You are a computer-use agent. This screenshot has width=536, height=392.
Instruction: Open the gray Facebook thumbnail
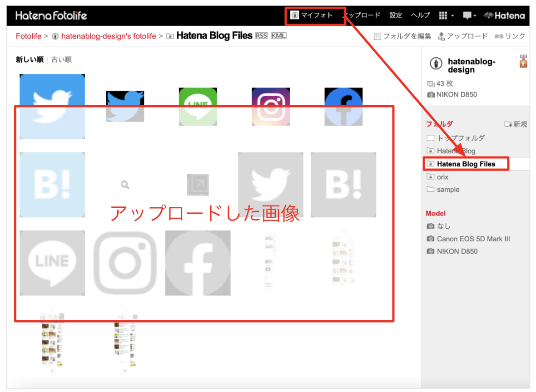pyautogui.click(x=198, y=263)
